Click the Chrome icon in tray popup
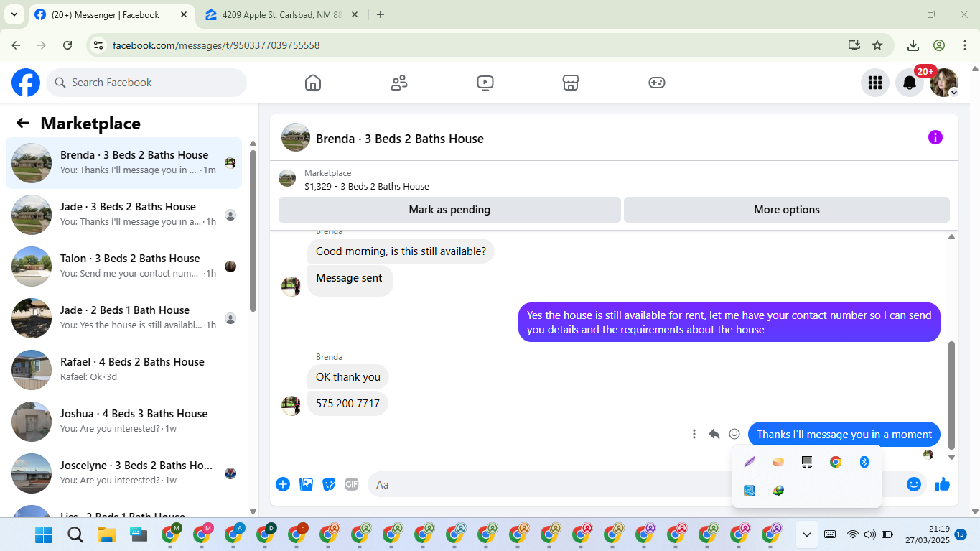Screen dimensions: 980x551 click(x=836, y=462)
